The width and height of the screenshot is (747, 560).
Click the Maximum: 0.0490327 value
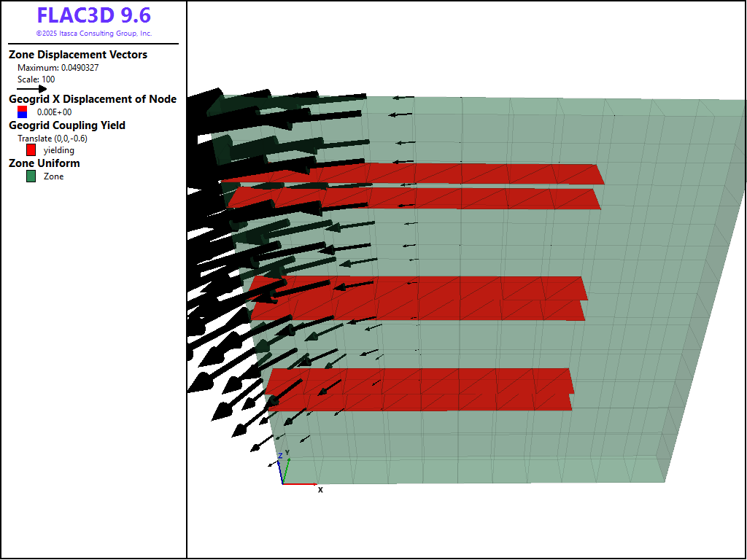(x=58, y=68)
